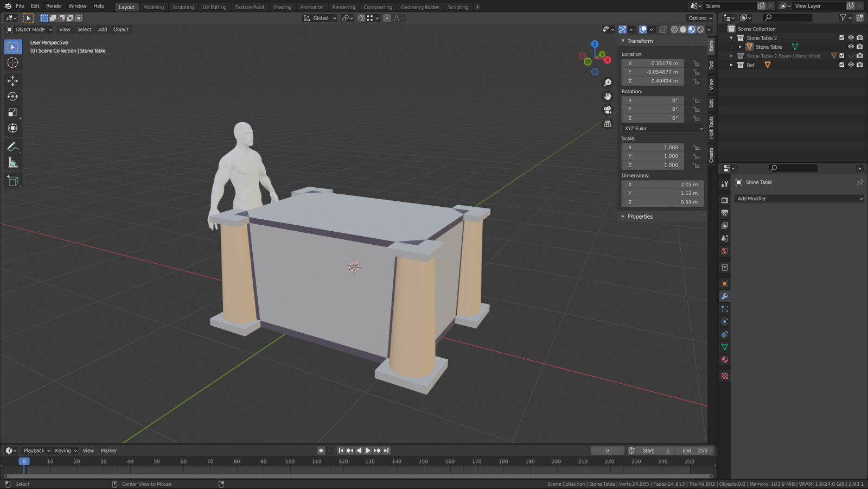The width and height of the screenshot is (868, 489).
Task: Switch perspective/orthographic with the grid icon
Action: coord(608,124)
